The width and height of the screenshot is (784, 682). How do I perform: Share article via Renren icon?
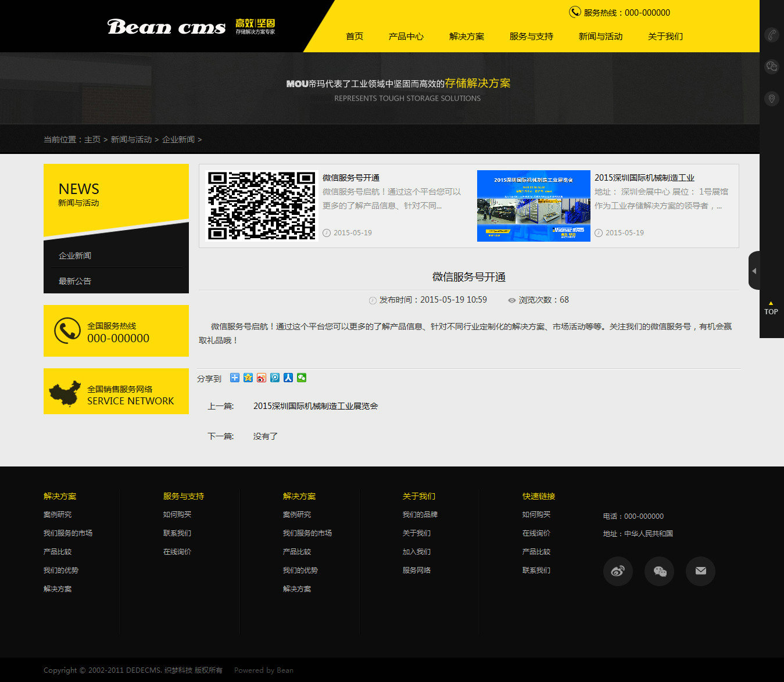(x=288, y=378)
